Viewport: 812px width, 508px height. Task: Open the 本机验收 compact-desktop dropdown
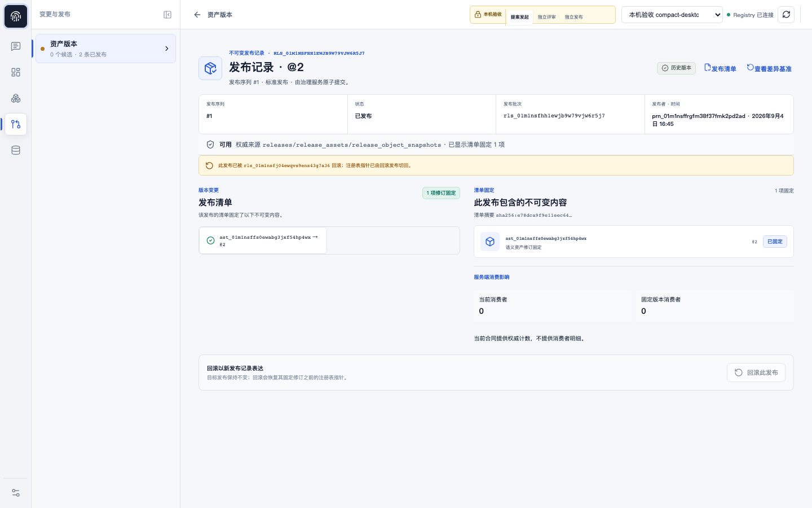[672, 15]
